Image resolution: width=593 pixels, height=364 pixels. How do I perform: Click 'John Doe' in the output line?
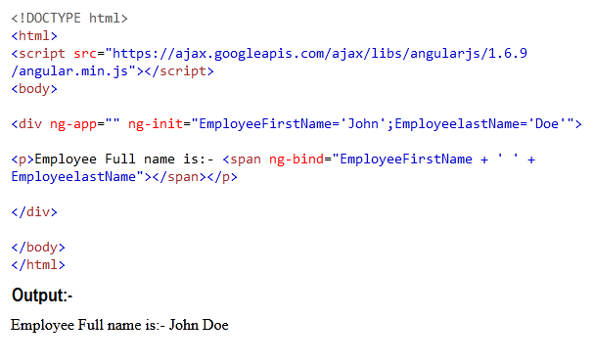pyautogui.click(x=199, y=325)
